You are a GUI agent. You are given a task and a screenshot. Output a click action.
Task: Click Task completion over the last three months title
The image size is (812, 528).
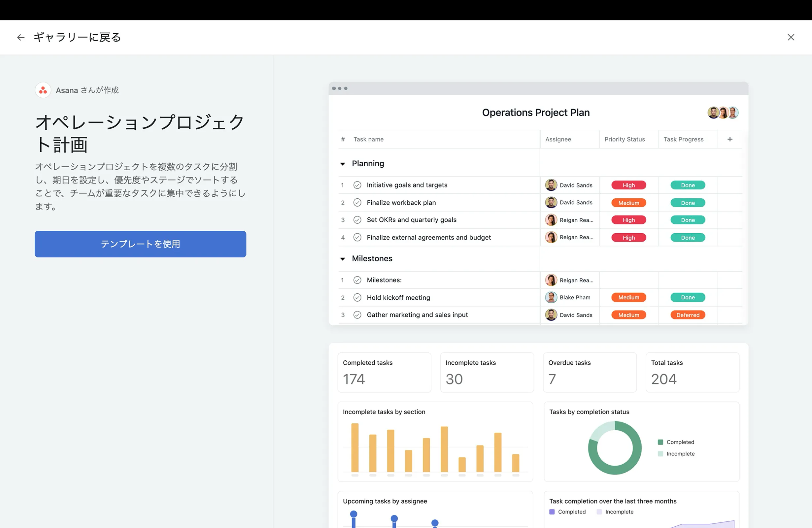point(613,501)
